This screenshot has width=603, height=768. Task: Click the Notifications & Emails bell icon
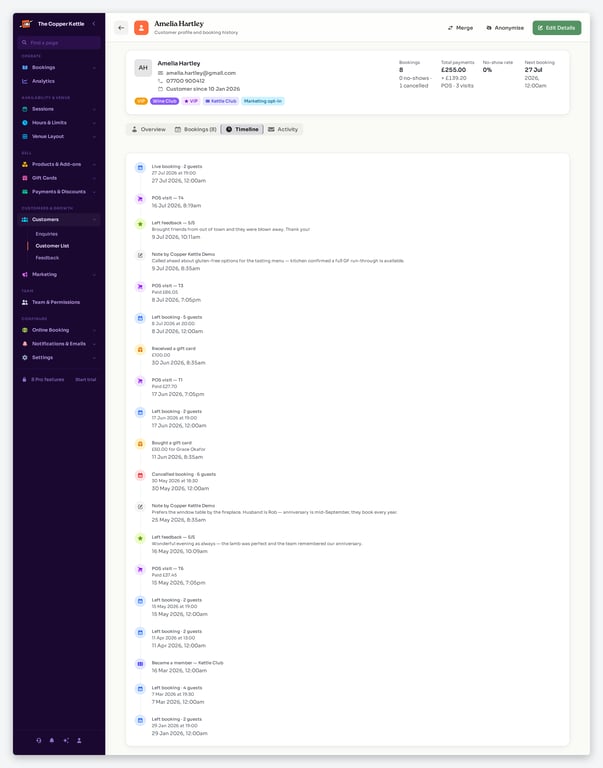(25, 344)
